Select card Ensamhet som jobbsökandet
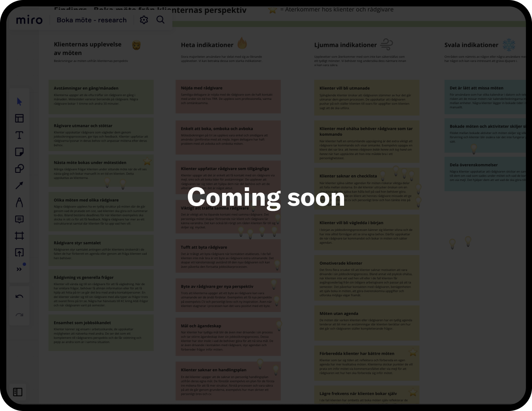532x411 pixels. 101,333
